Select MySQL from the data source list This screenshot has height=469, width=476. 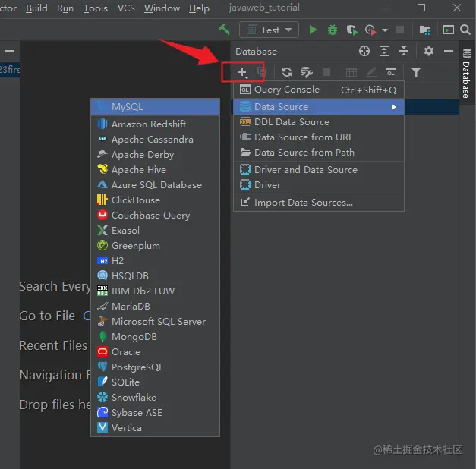point(155,107)
